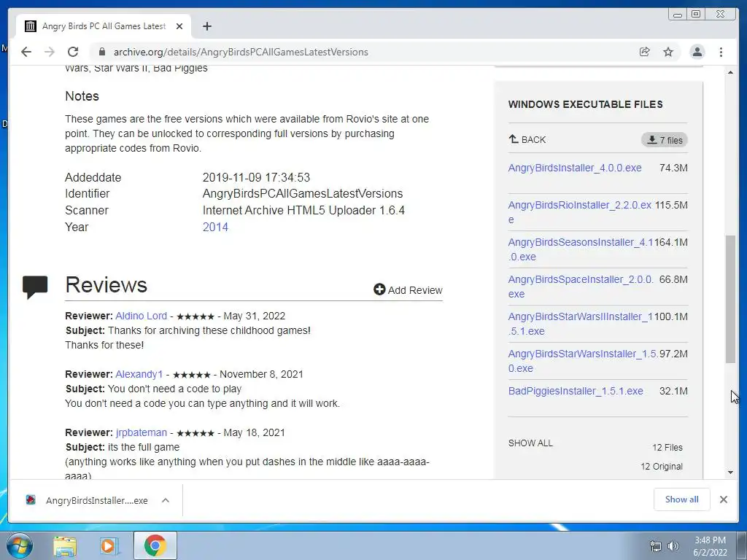Download AngryBirdsStarWarsIIInstaller_1.5.1.exe
This screenshot has height=560, width=747.
coord(580,323)
